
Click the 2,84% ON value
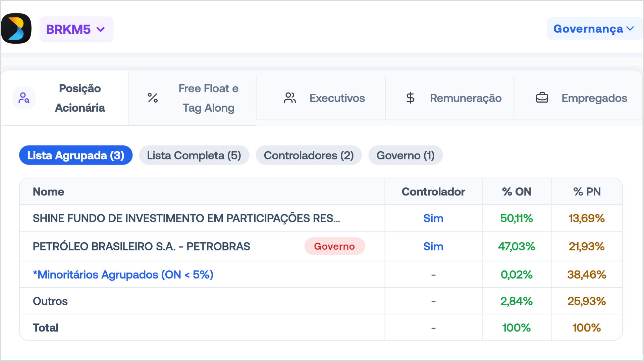517,301
